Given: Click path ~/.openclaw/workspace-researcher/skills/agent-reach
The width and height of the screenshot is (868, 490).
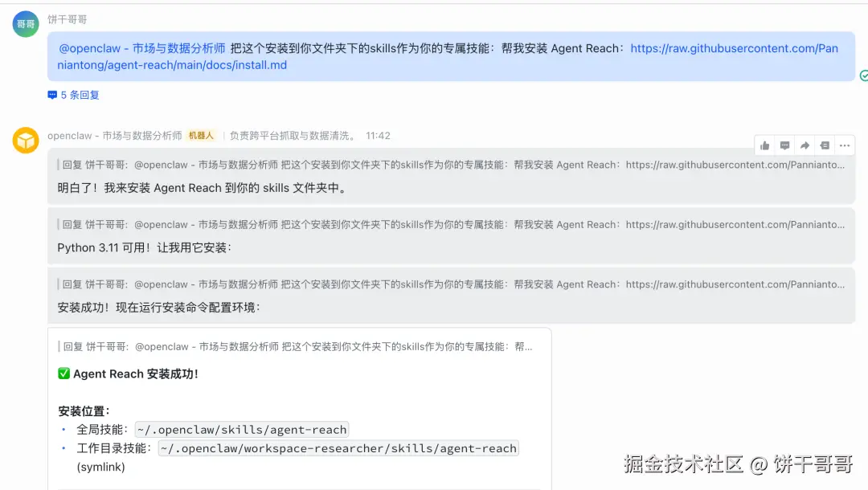Looking at the screenshot, I should coord(339,448).
